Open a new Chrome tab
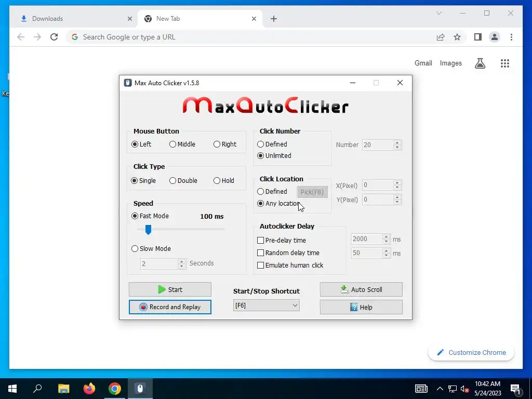This screenshot has height=399, width=532. [274, 19]
